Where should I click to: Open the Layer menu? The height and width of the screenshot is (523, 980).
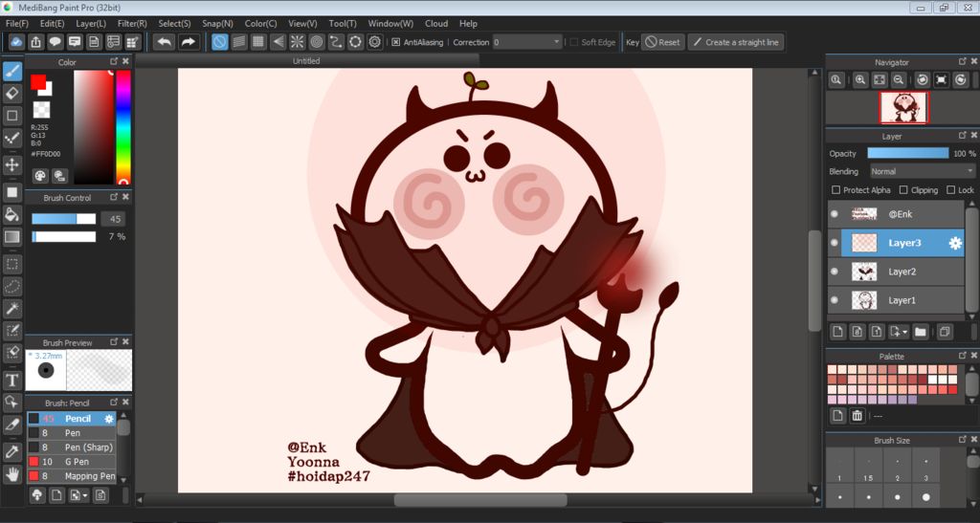(91, 24)
